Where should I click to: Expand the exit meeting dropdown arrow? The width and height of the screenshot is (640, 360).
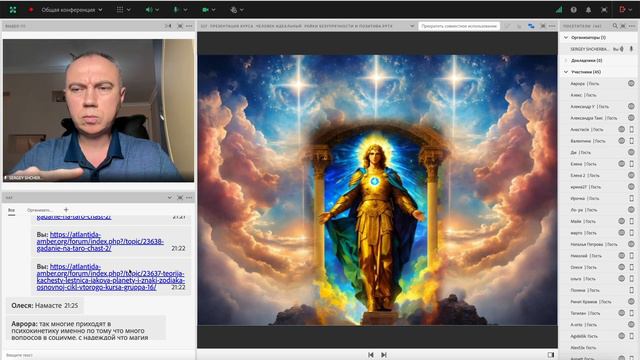click(x=631, y=10)
